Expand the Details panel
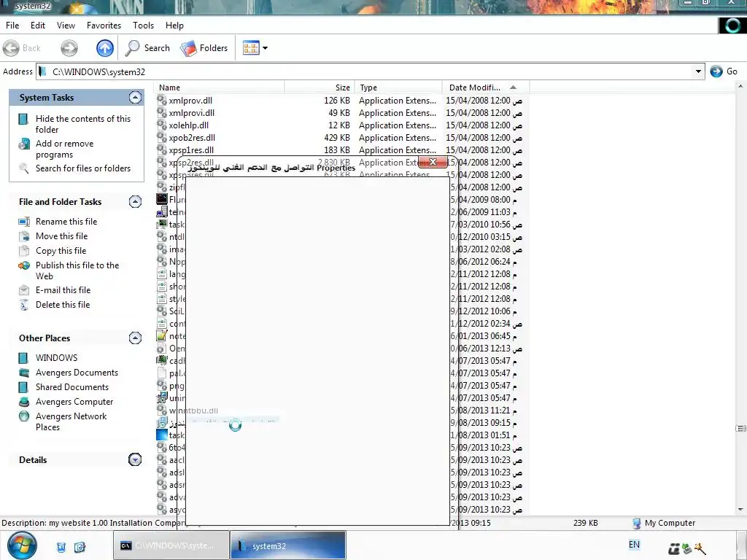This screenshot has height=560, width=747. (135, 460)
